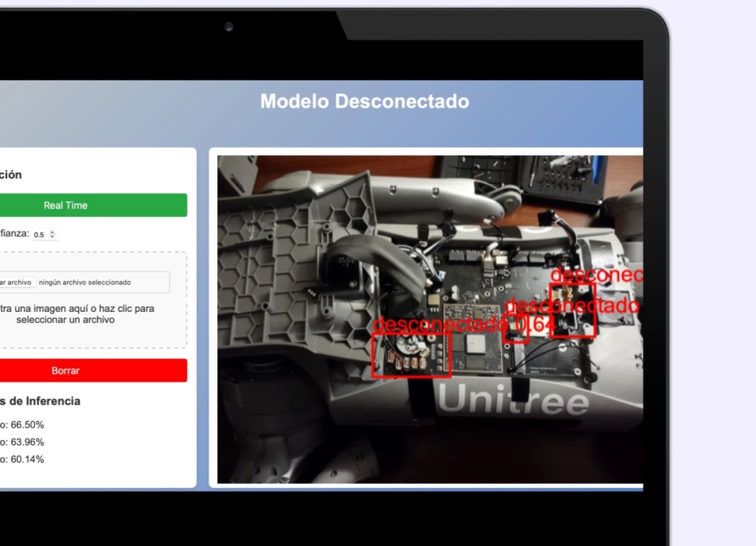Click the 66.50% inference result

click(x=22, y=425)
